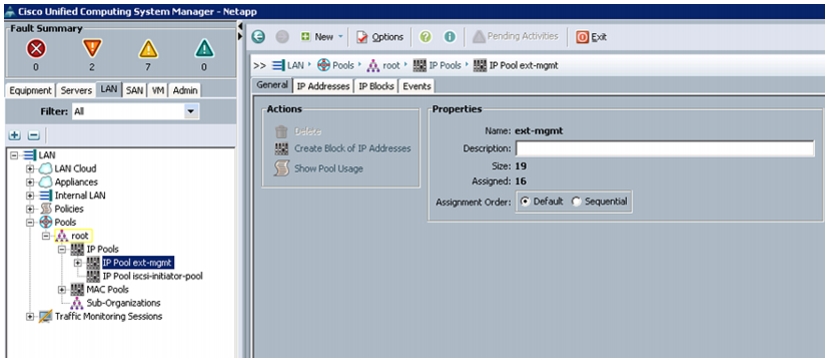Open the IP Blocks tab
This screenshot has height=360, width=826.
click(x=376, y=86)
